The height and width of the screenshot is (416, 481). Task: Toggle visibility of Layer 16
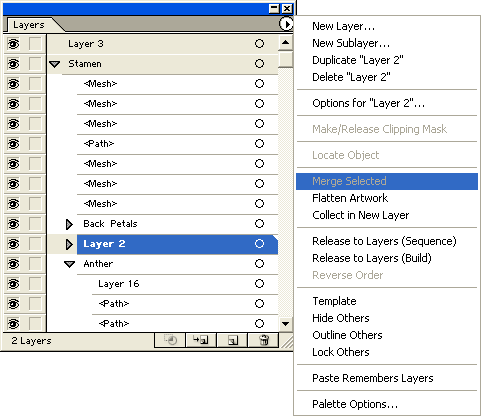pyautogui.click(x=13, y=284)
